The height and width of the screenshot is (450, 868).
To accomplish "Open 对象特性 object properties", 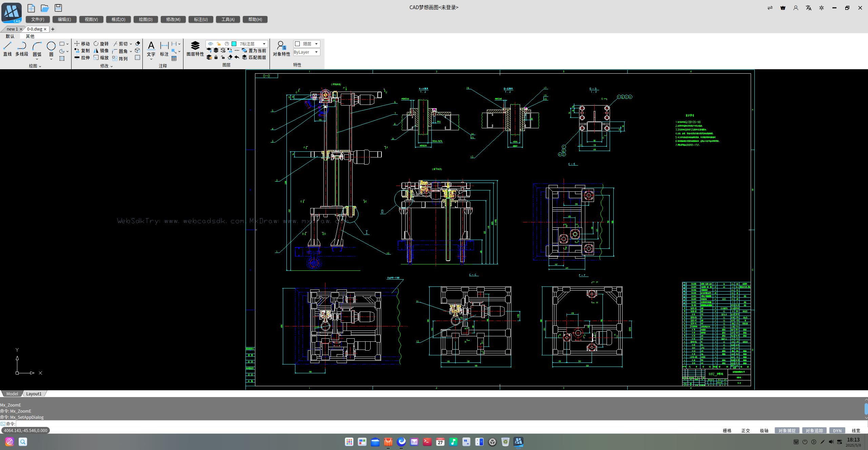I will (x=281, y=49).
